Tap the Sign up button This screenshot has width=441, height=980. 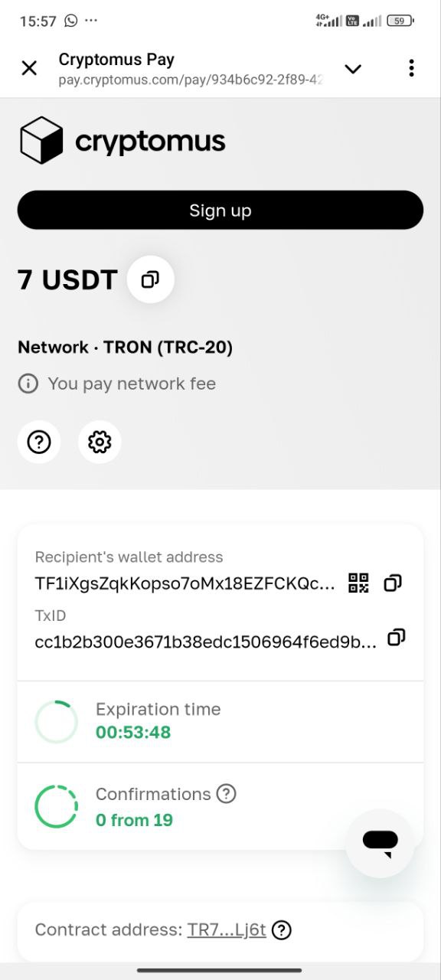tap(220, 211)
